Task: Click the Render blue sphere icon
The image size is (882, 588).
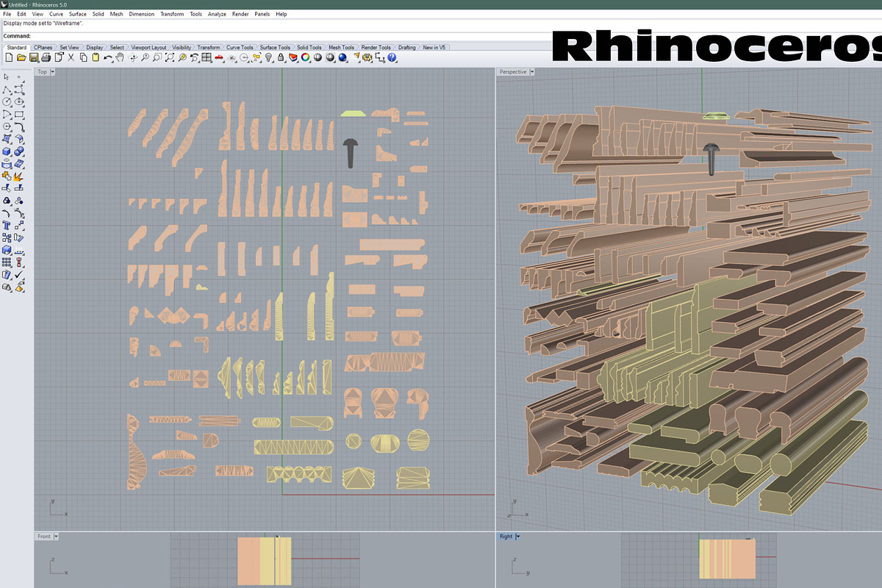Action: coord(343,57)
